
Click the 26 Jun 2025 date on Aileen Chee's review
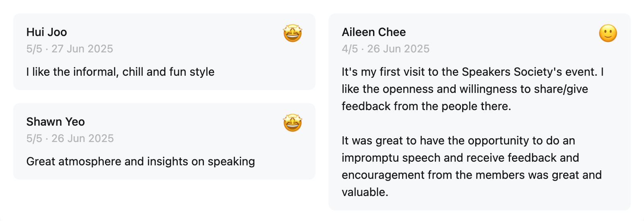click(x=398, y=49)
